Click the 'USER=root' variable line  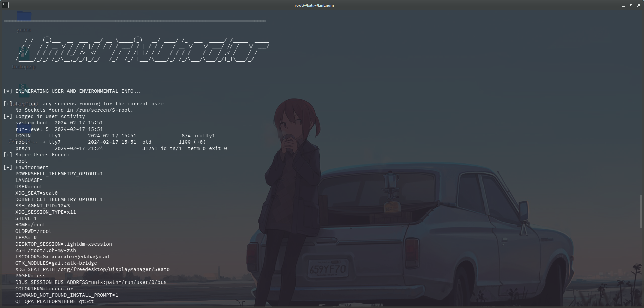coord(29,187)
